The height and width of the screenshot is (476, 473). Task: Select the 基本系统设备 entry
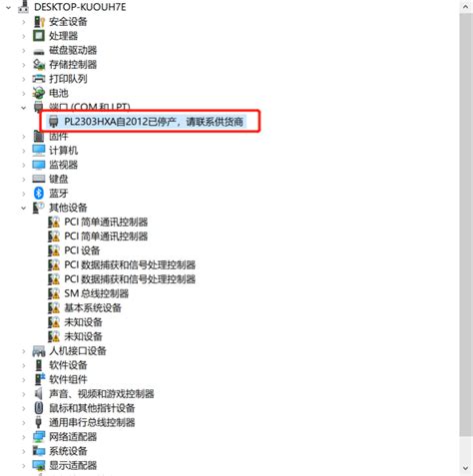tap(93, 307)
